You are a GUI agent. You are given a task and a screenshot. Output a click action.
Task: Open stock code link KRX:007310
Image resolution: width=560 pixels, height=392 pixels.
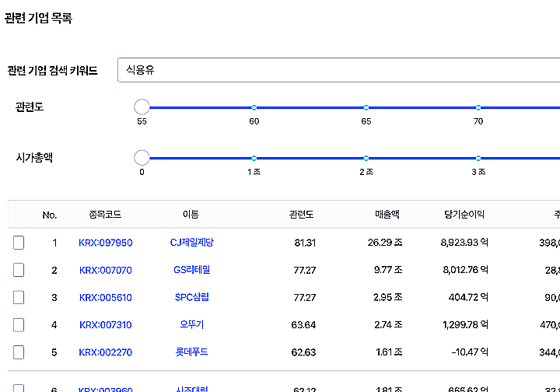(106, 325)
